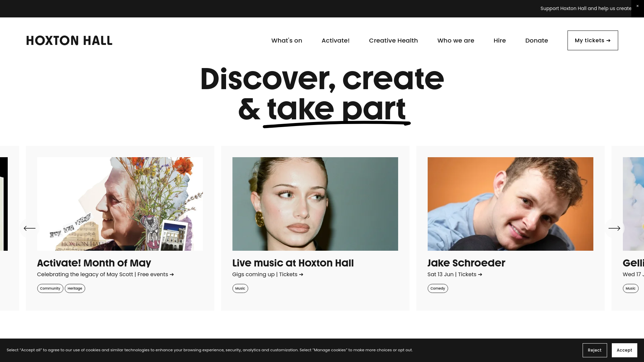Open Jake Schroeder photo
Viewport: 644px width, 362px height.
[x=511, y=204]
